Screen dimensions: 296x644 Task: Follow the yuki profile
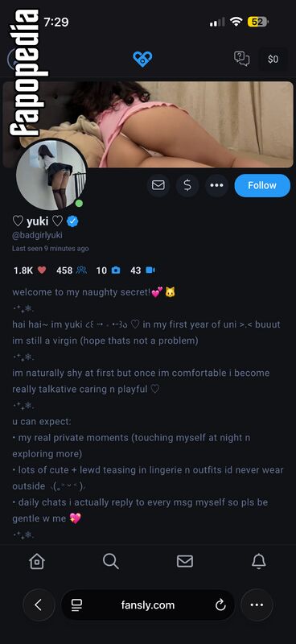point(262,185)
